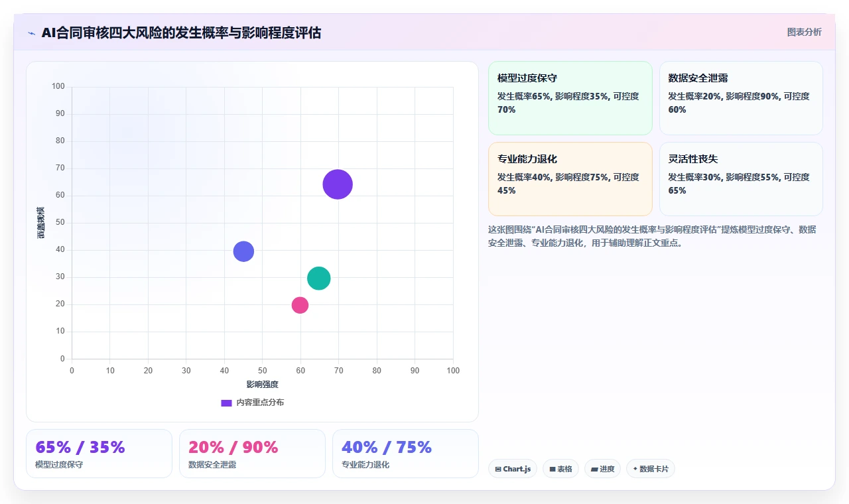Image resolution: width=849 pixels, height=504 pixels.
Task: Click 数据安全泄露 label under pink stat
Action: click(x=212, y=465)
